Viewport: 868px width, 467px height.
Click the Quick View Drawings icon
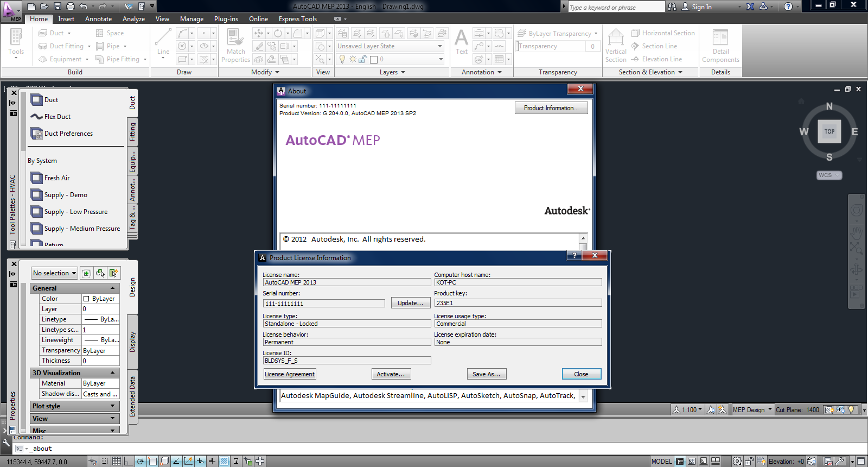716,461
